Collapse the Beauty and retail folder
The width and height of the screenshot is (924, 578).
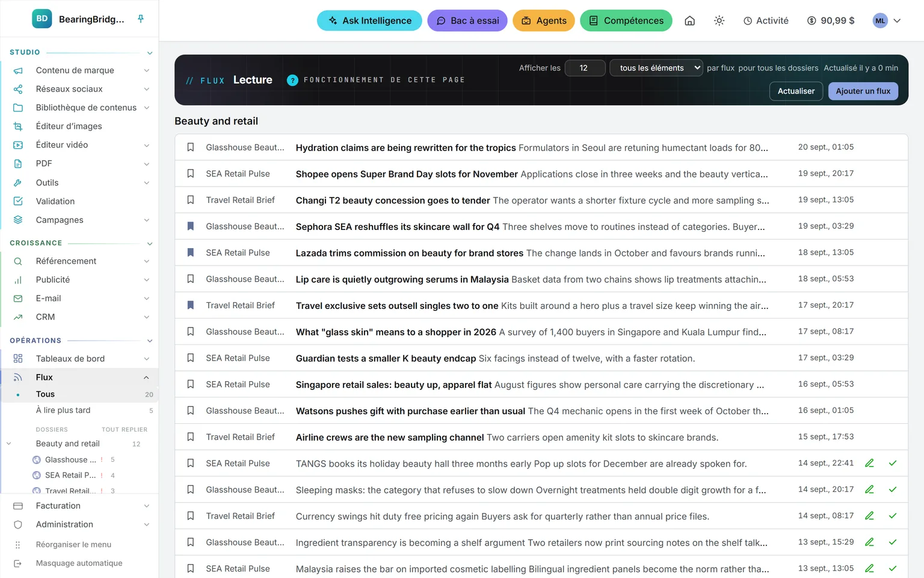click(9, 444)
